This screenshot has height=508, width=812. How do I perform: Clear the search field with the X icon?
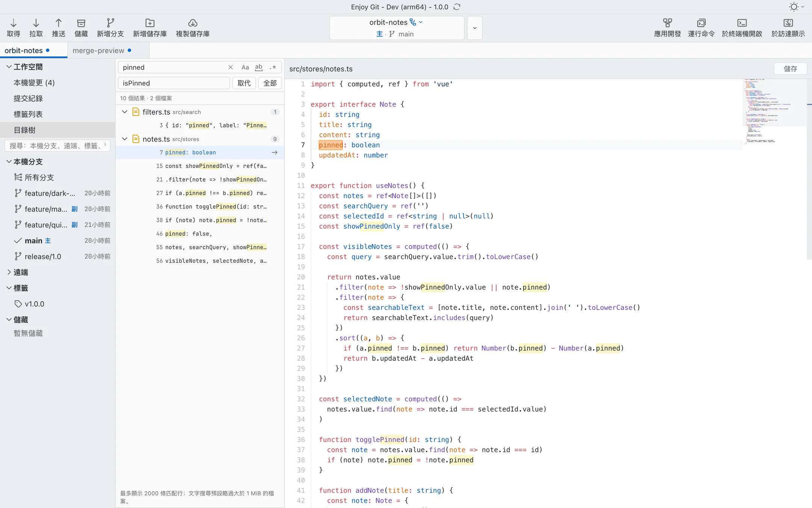(230, 67)
